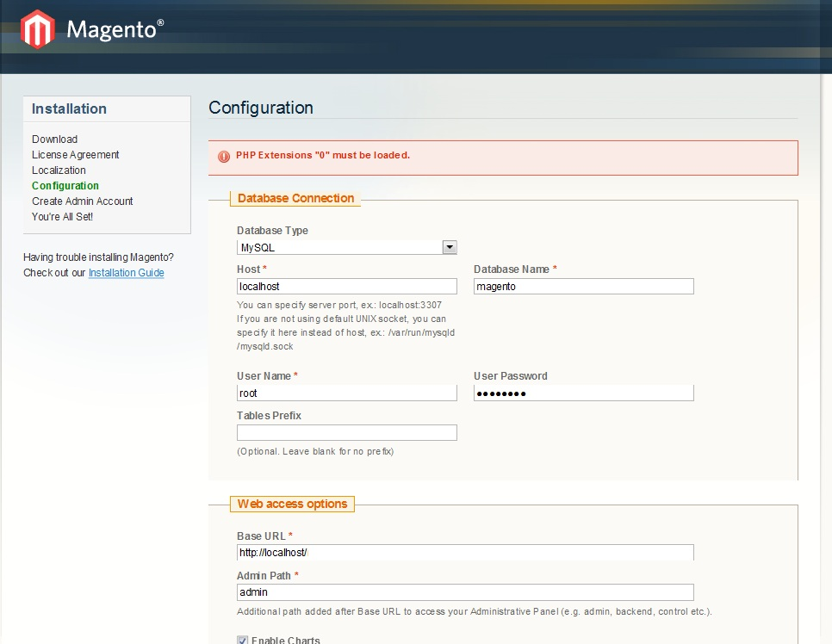The image size is (832, 644).
Task: Select the License Agreement step
Action: 75,154
